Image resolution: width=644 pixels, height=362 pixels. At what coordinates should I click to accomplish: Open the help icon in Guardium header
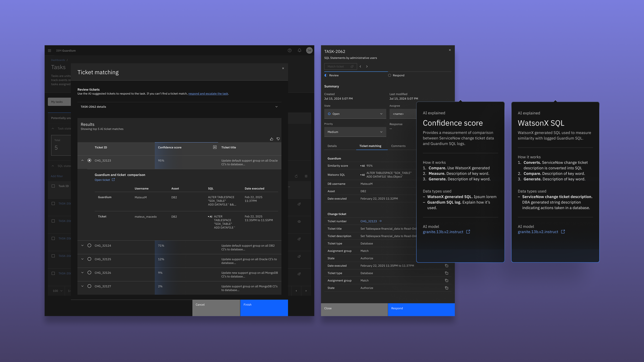tap(290, 51)
